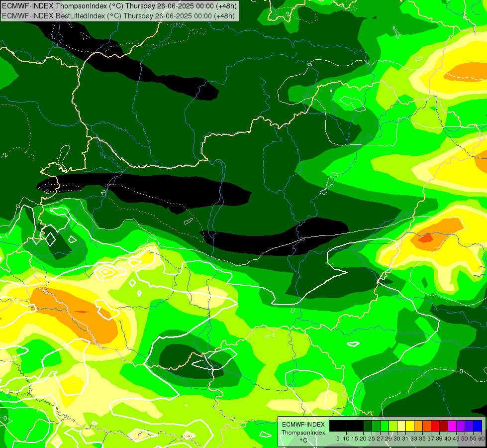
Task: Click legend tick value 30
Action: [397, 439]
